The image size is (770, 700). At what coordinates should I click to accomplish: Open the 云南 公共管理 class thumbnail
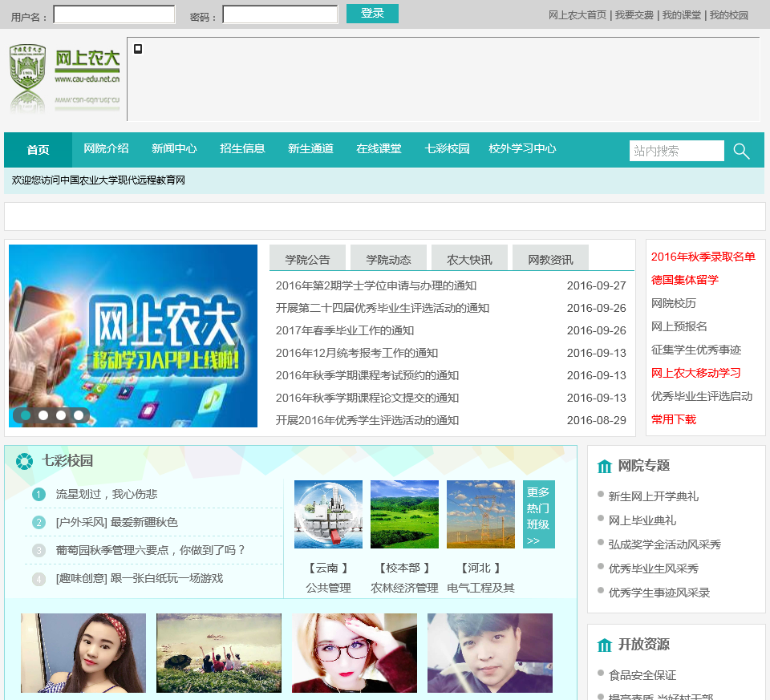[x=328, y=514]
